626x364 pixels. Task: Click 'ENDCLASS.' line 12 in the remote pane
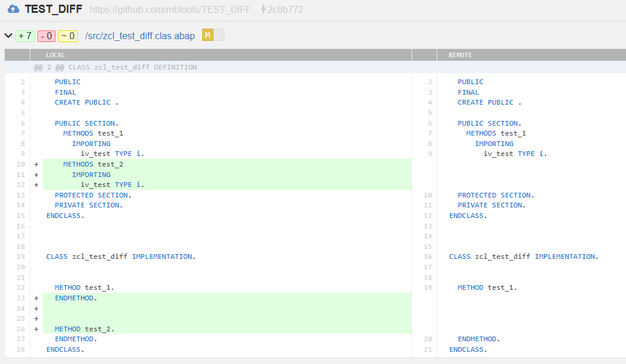coord(468,216)
